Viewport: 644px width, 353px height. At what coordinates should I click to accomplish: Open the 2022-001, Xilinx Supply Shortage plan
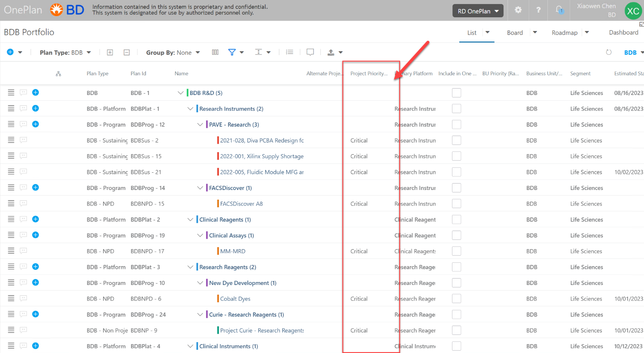click(x=262, y=156)
